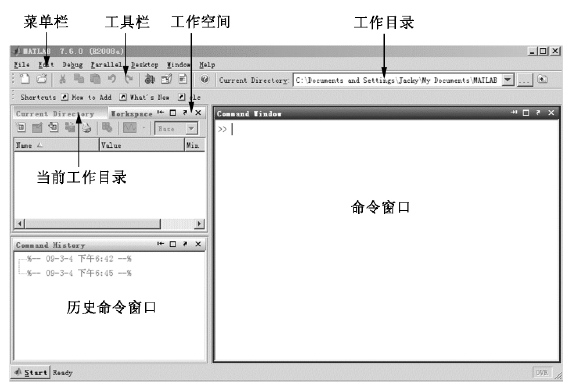Open the Profiler from the toolbar

183,79
